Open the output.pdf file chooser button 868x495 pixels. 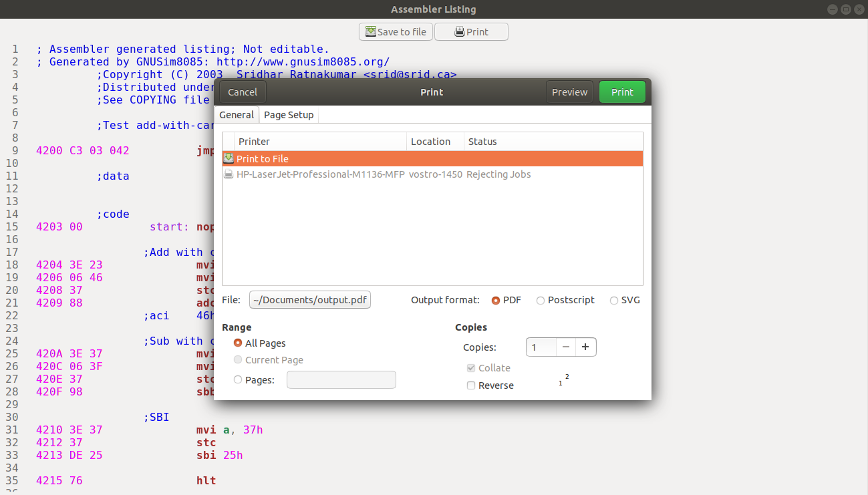pyautogui.click(x=310, y=300)
